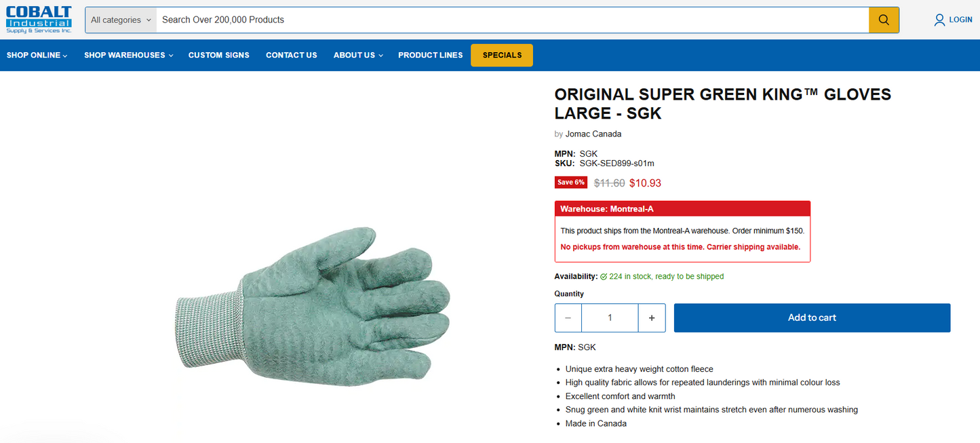This screenshot has height=443, width=980.
Task: Click the red Warehouse: Montreal-A banner
Action: (682, 208)
